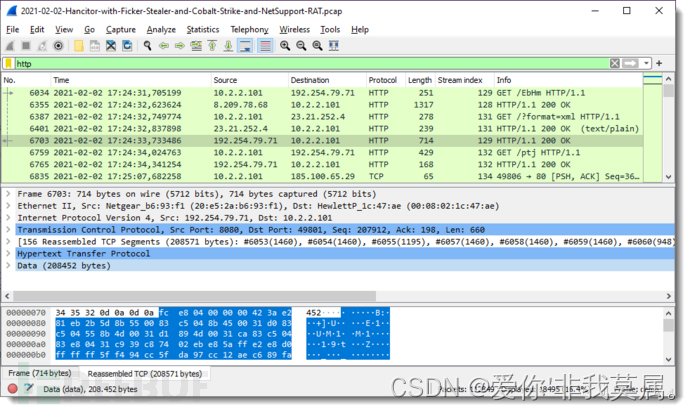Open a capture file with the folder icon
Image resolution: width=690 pixels, height=411 pixels.
tap(79, 46)
